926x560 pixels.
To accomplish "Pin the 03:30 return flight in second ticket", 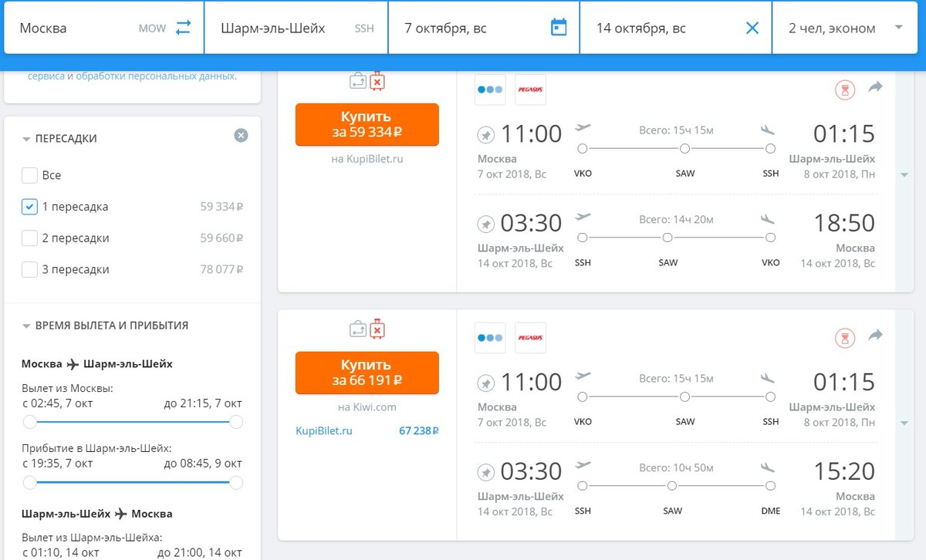I will 485,471.
